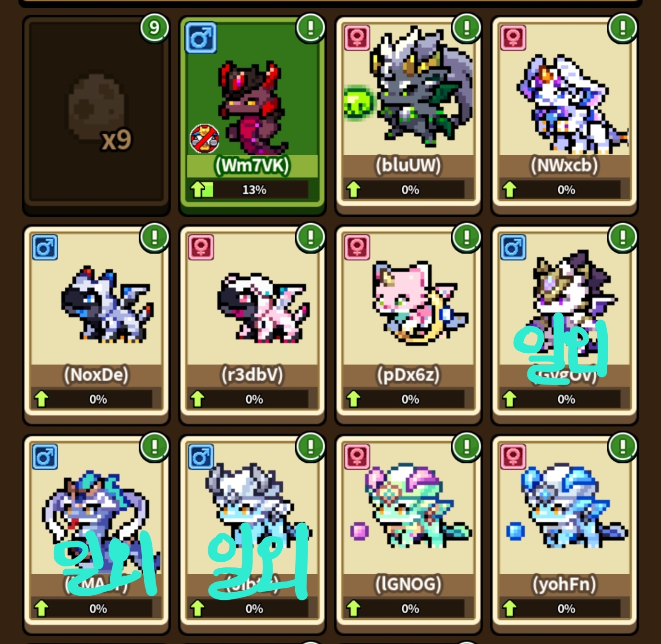This screenshot has height=644, width=661.
Task: Tap the female gender icon on NWxcb card
Action: click(513, 37)
